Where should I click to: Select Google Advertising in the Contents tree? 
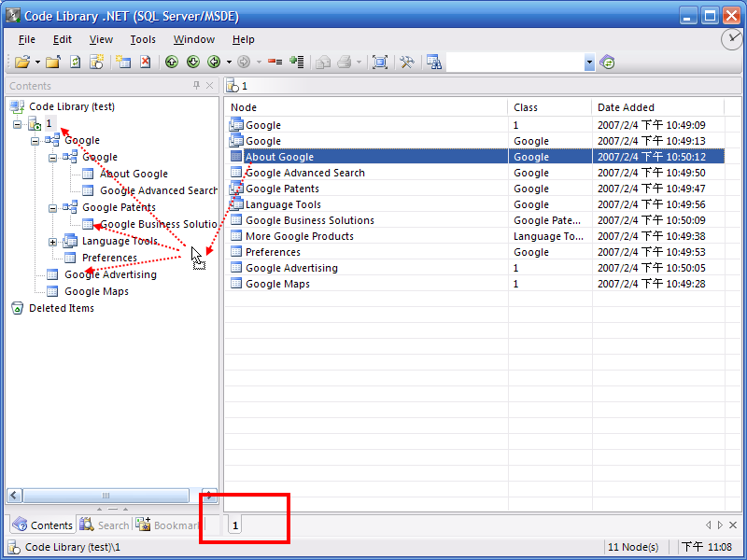click(110, 274)
